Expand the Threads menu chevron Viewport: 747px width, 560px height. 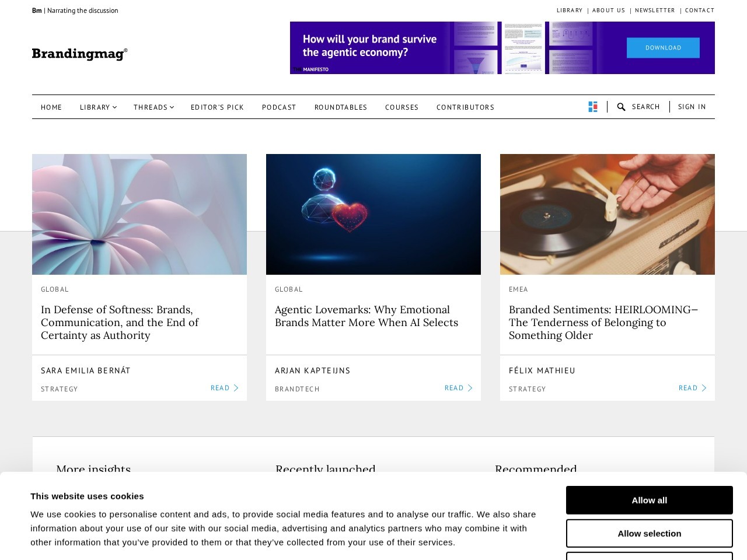click(x=172, y=107)
